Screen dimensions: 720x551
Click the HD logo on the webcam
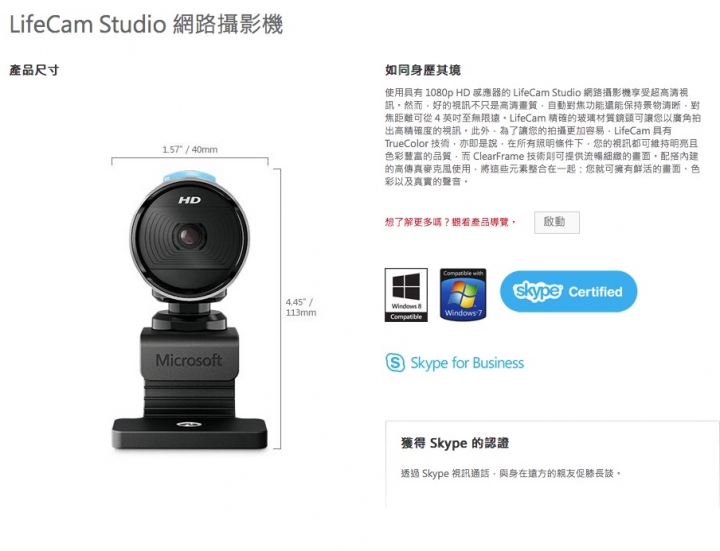[x=190, y=200]
